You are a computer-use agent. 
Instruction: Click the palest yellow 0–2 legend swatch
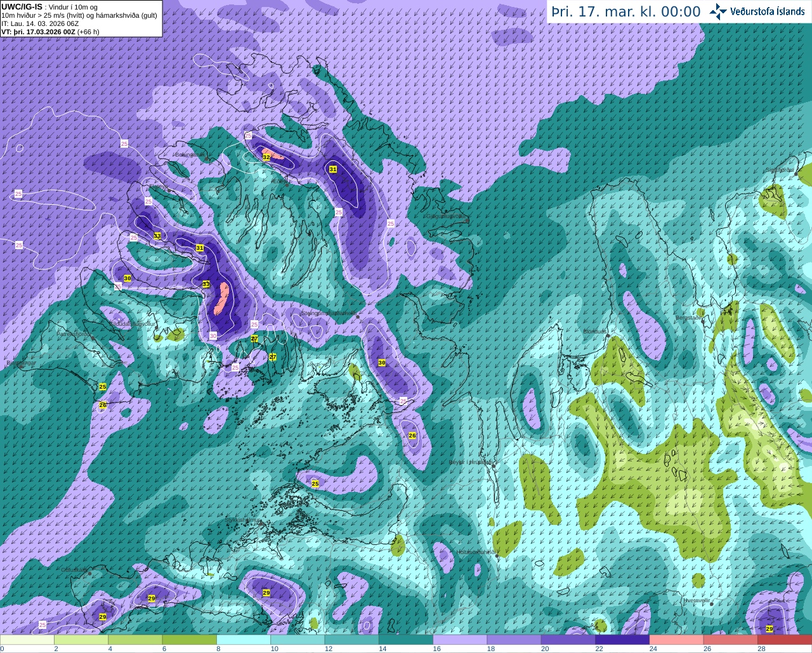[x=27, y=640]
